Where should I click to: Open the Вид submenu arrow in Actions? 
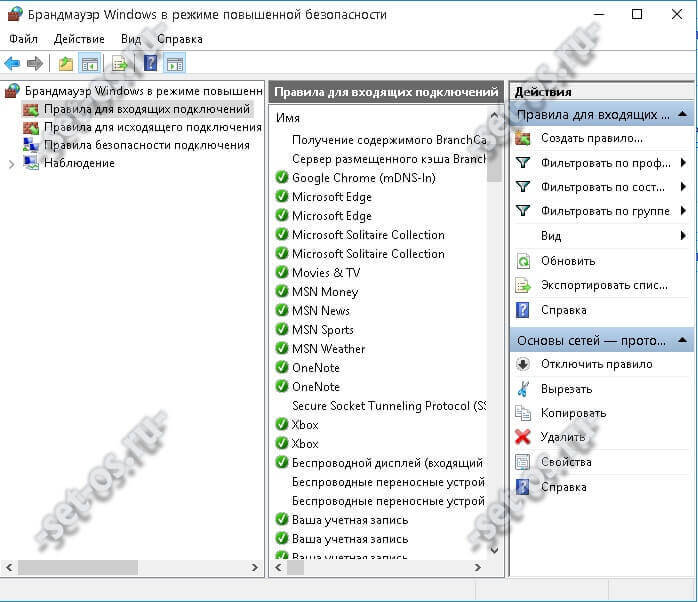pos(683,236)
